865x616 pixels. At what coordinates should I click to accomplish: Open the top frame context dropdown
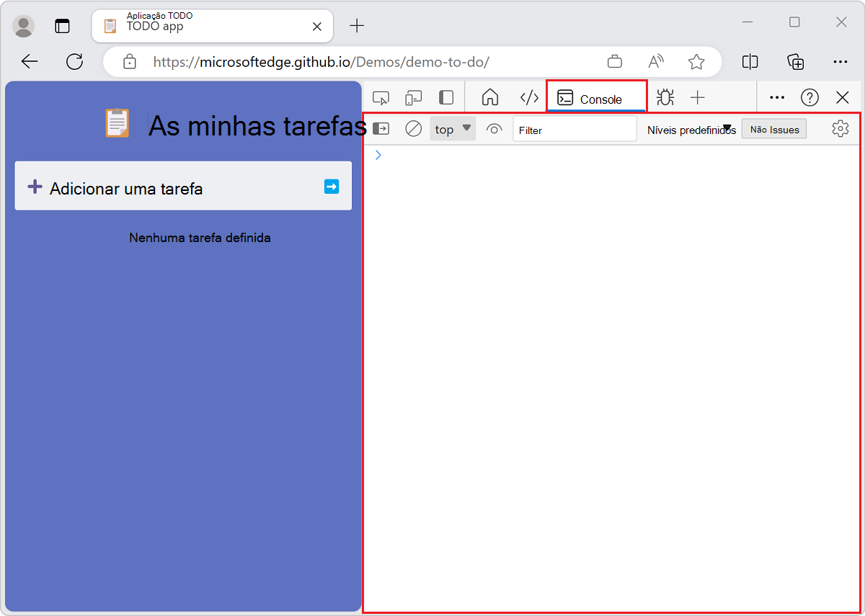[x=452, y=129]
